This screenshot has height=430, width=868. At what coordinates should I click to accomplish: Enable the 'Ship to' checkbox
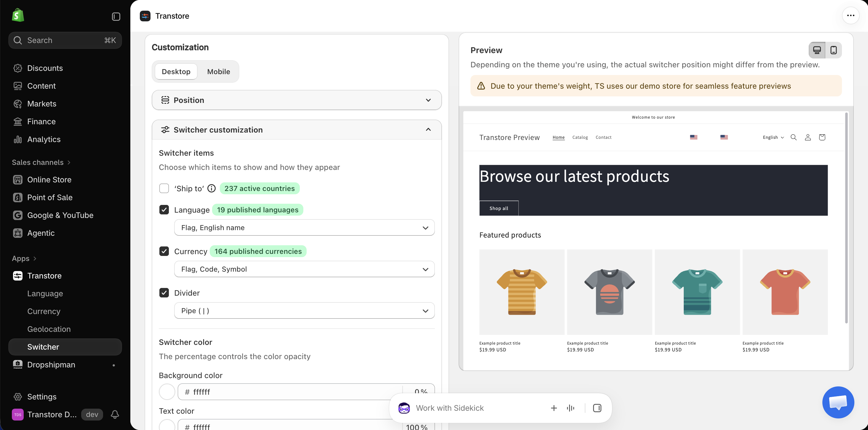tap(164, 189)
